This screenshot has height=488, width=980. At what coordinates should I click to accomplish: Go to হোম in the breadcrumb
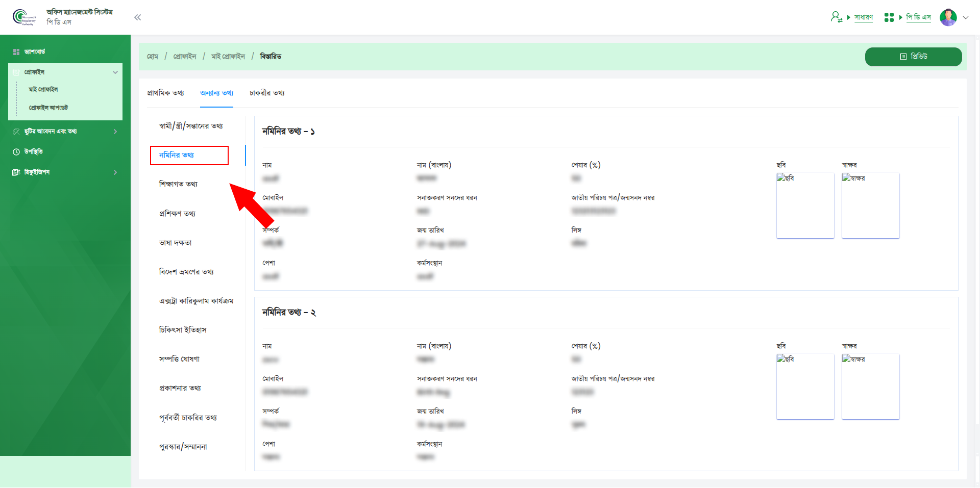coord(153,57)
